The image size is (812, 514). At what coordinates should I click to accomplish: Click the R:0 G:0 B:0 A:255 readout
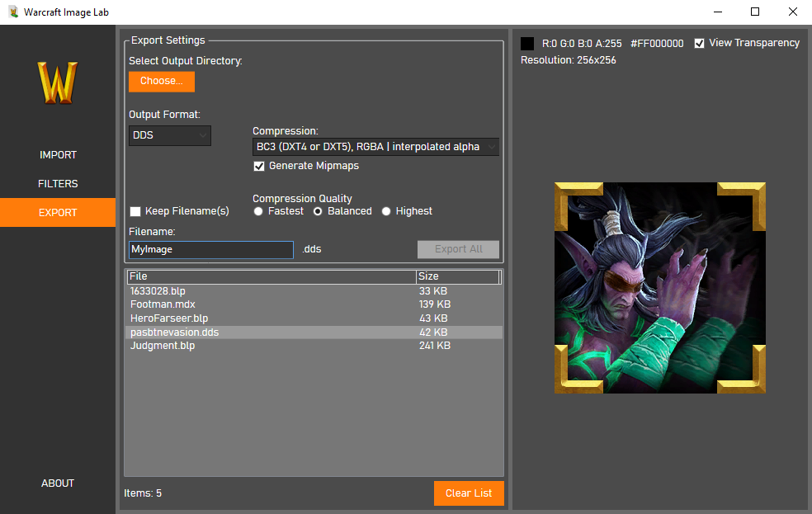point(582,44)
